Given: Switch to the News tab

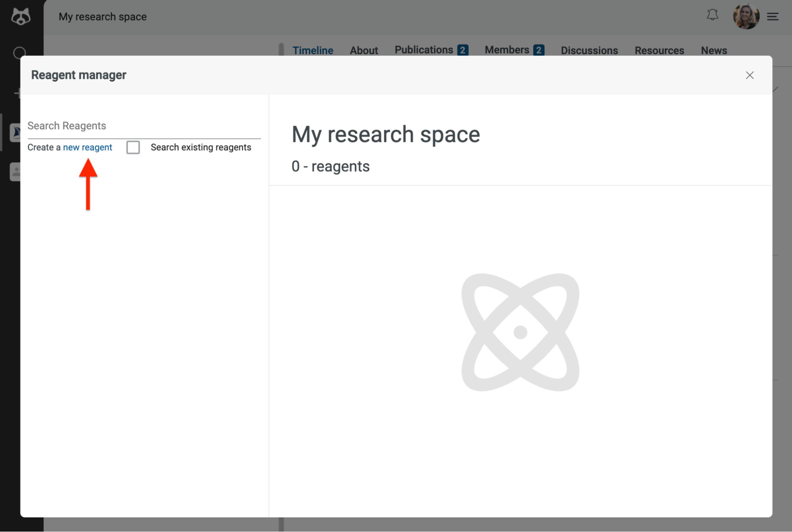Looking at the screenshot, I should tap(714, 50).
